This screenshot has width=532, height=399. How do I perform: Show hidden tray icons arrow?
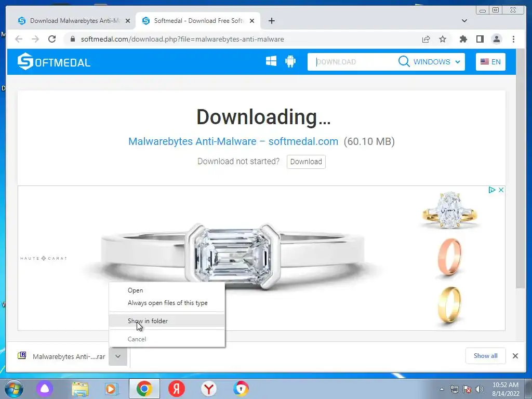[442, 389]
